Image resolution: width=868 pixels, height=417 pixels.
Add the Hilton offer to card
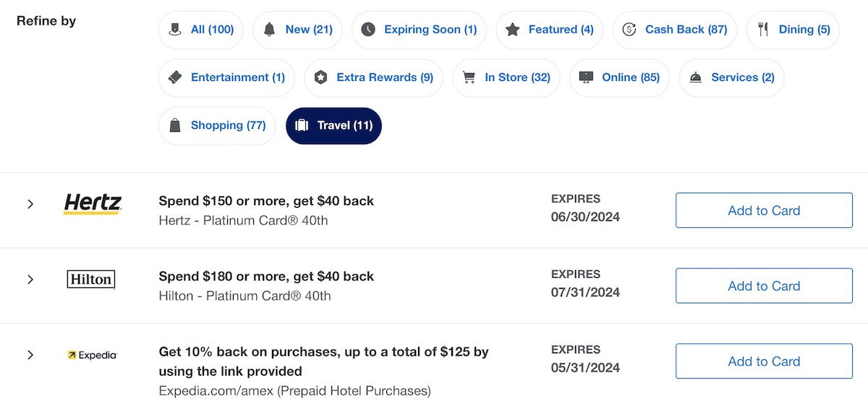coord(764,286)
